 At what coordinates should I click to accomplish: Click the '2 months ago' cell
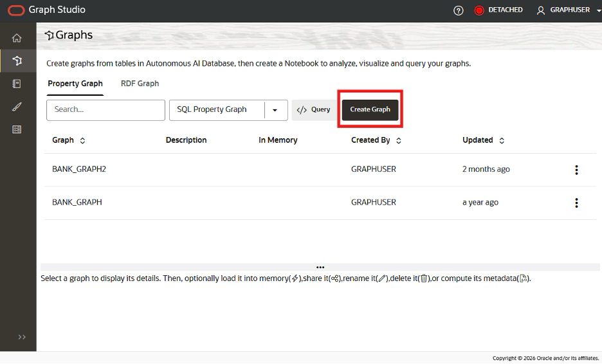pos(486,169)
